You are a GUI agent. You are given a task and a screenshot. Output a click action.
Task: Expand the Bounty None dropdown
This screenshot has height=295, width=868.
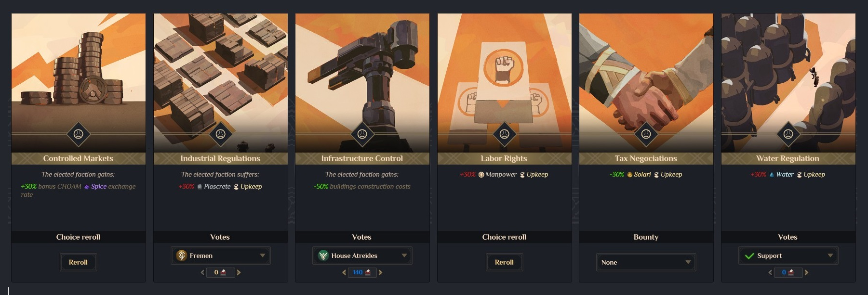pyautogui.click(x=646, y=262)
